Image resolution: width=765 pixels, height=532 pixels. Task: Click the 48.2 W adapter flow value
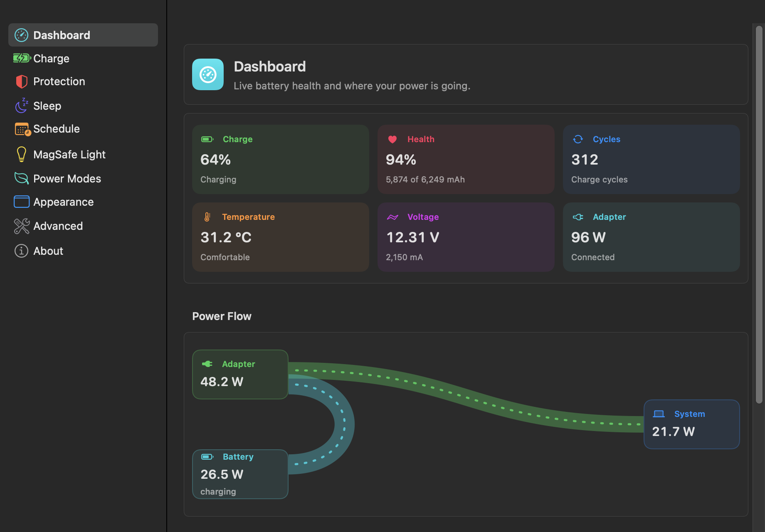coord(222,382)
